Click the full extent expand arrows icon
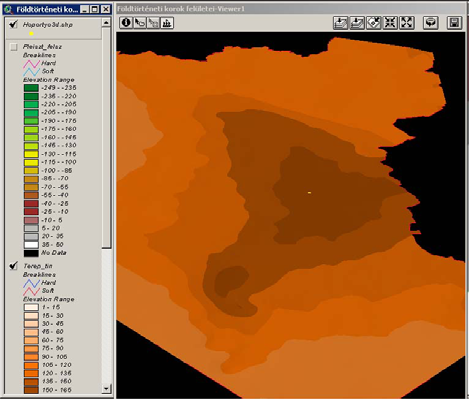 407,23
